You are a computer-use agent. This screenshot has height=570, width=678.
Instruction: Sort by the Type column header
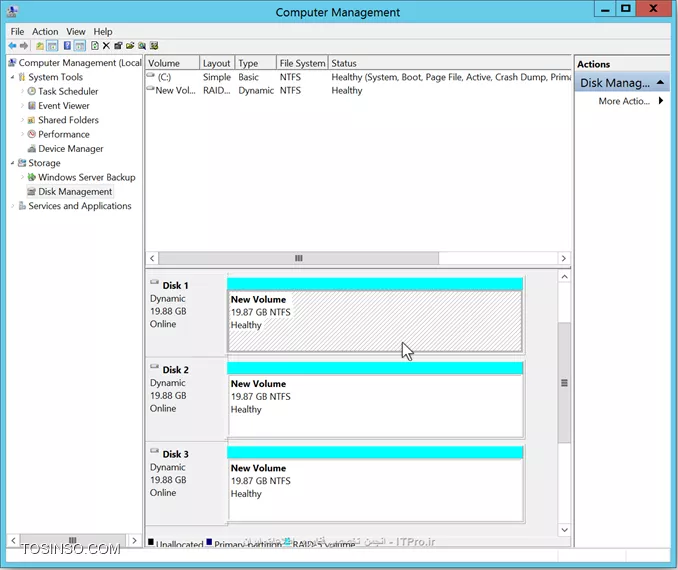click(x=255, y=63)
